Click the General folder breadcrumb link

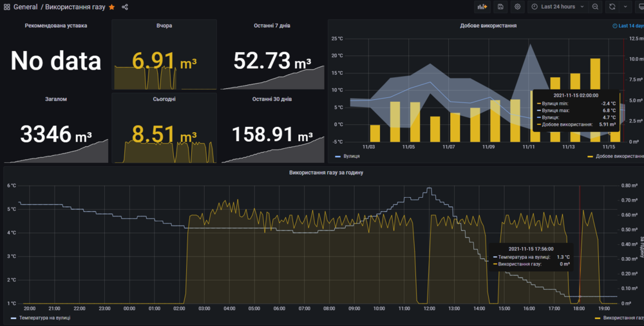point(26,7)
